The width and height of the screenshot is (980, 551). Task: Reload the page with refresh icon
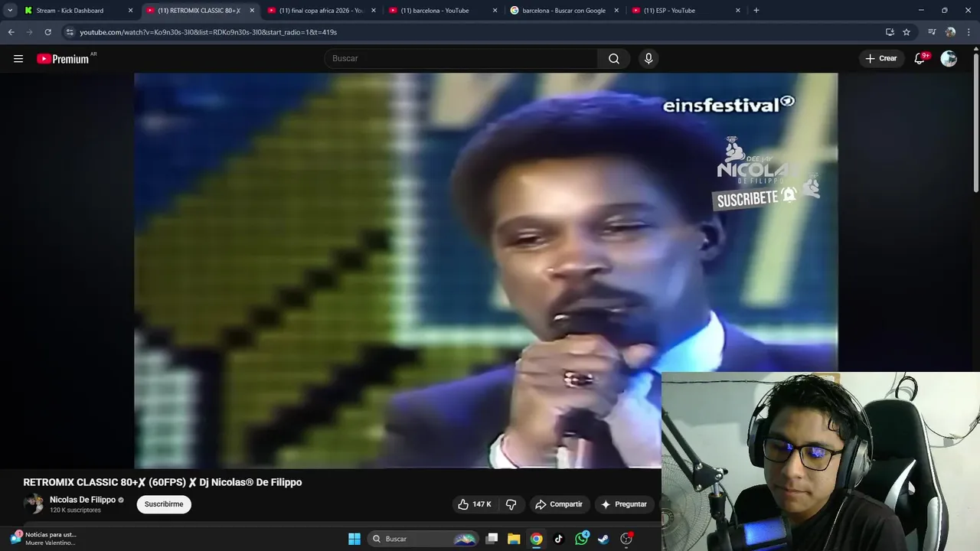[x=47, y=32]
